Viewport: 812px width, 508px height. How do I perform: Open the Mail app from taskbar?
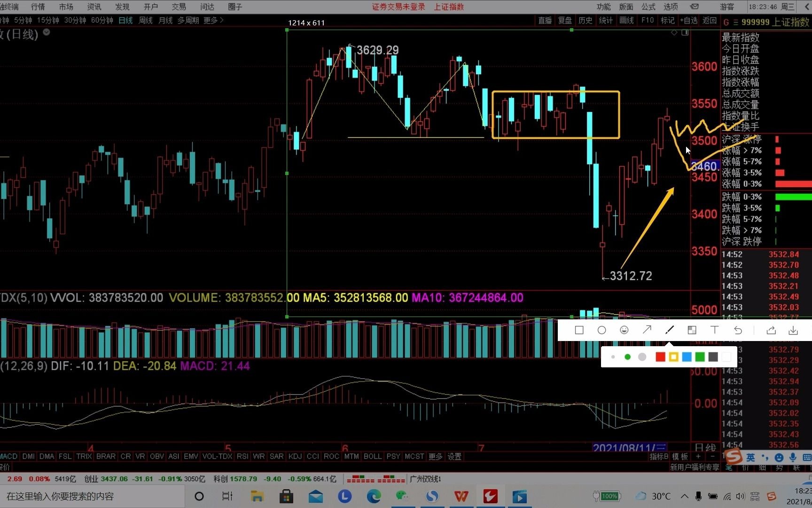click(316, 496)
